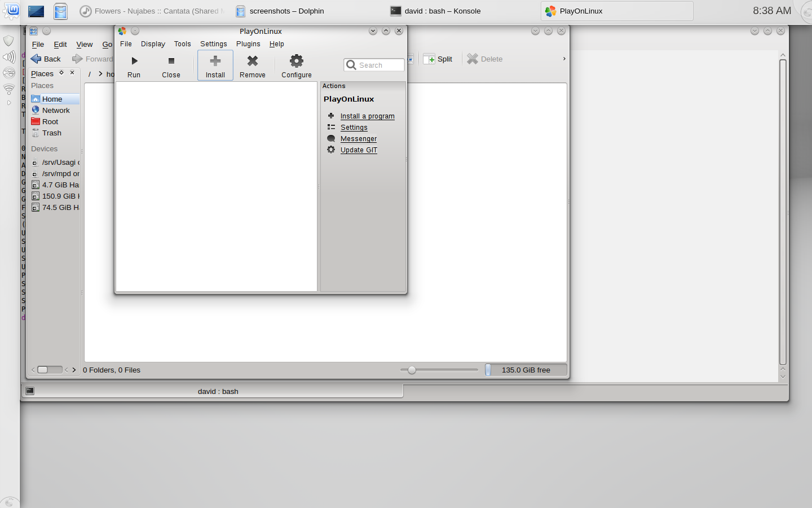Click the breadcrumb arrow after root slash
Viewport: 812px width, 508px height.
point(100,74)
